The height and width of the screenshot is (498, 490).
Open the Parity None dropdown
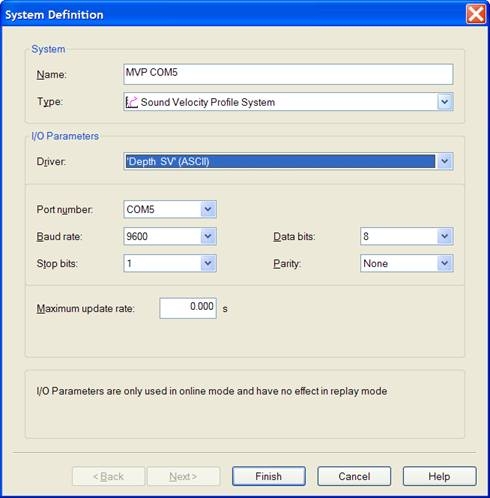445,263
